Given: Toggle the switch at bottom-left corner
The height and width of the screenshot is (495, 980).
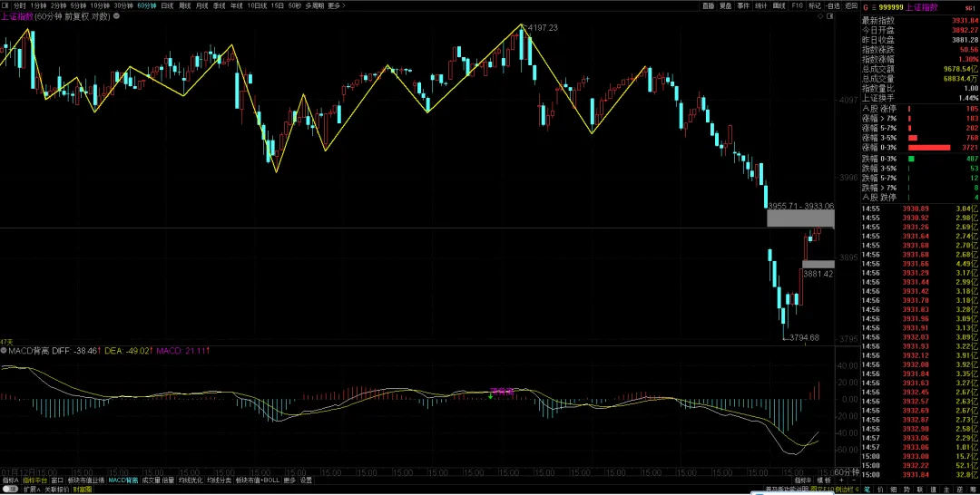Looking at the screenshot, I should [x=11, y=490].
